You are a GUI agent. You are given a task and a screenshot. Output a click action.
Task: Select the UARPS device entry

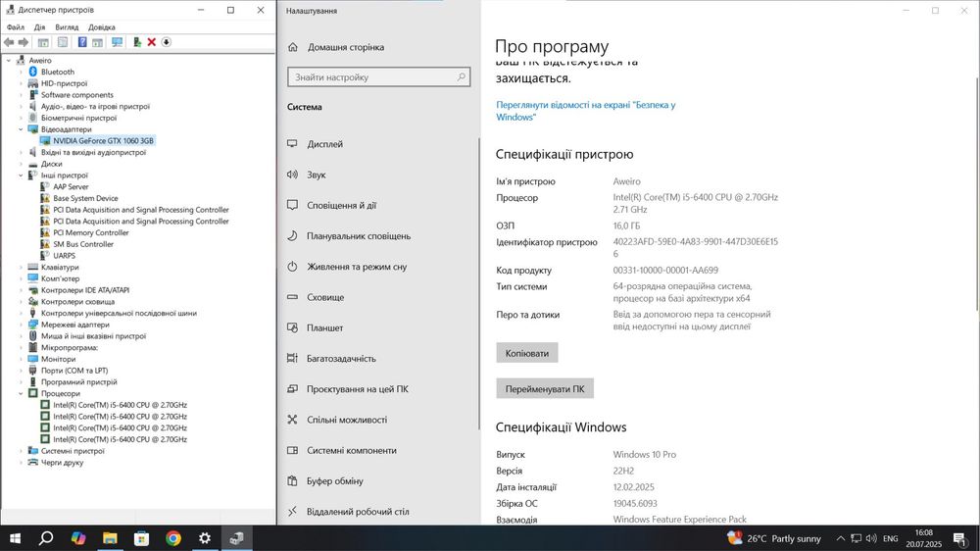(x=64, y=256)
